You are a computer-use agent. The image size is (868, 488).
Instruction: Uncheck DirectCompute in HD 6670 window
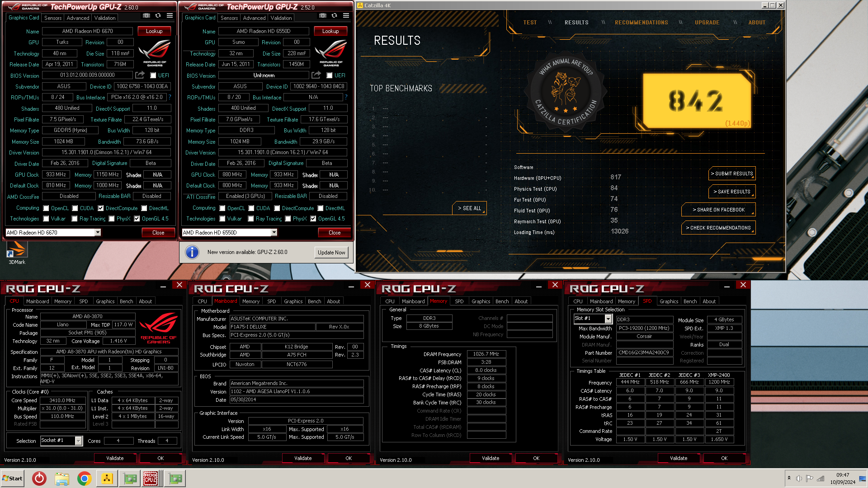(x=100, y=208)
